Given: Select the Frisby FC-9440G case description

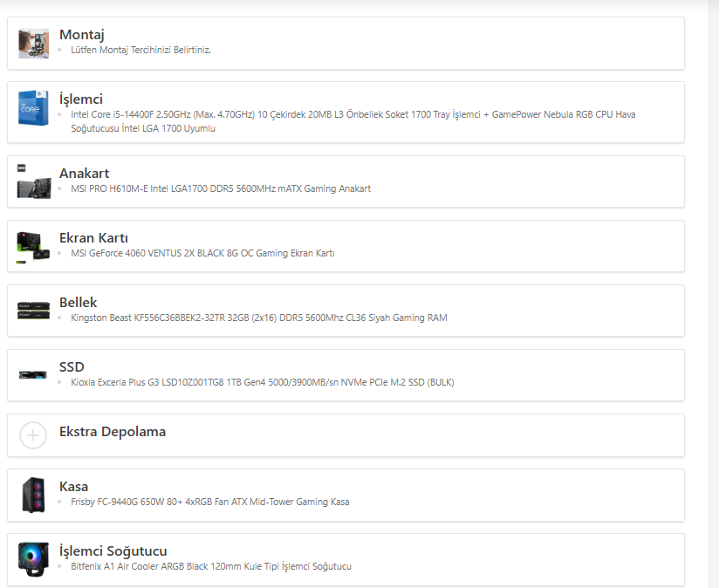Looking at the screenshot, I should [x=209, y=502].
